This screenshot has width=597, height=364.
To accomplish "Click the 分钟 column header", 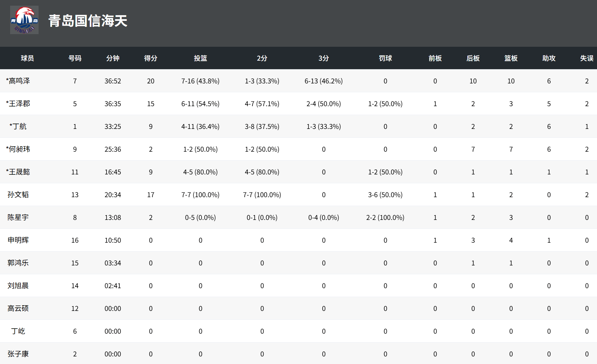I will 113,58.
